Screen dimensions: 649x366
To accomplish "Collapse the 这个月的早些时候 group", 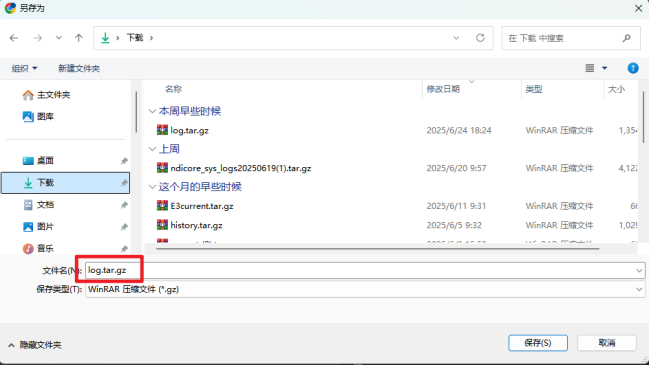I will 152,187.
